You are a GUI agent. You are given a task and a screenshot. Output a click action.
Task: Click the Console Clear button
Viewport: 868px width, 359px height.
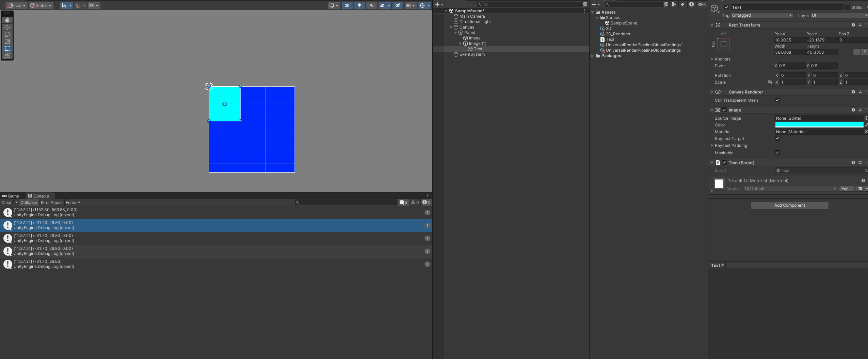[6, 203]
